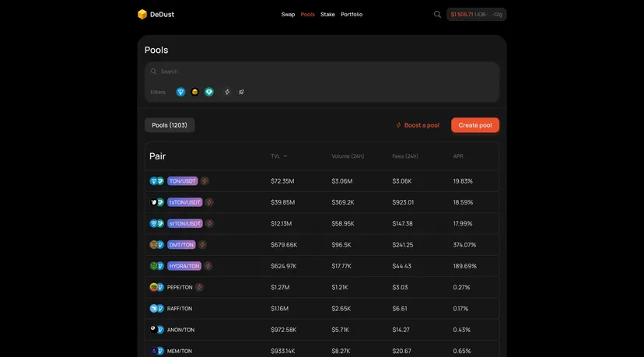644x357 pixels.
Task: Open the HYDRA/TON pool label
Action: tap(184, 266)
